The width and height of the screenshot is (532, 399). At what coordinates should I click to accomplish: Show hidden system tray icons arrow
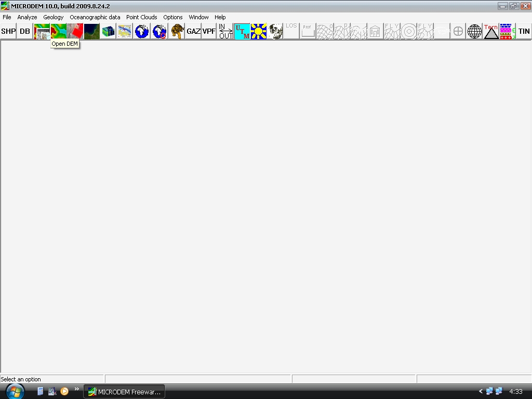(x=481, y=391)
